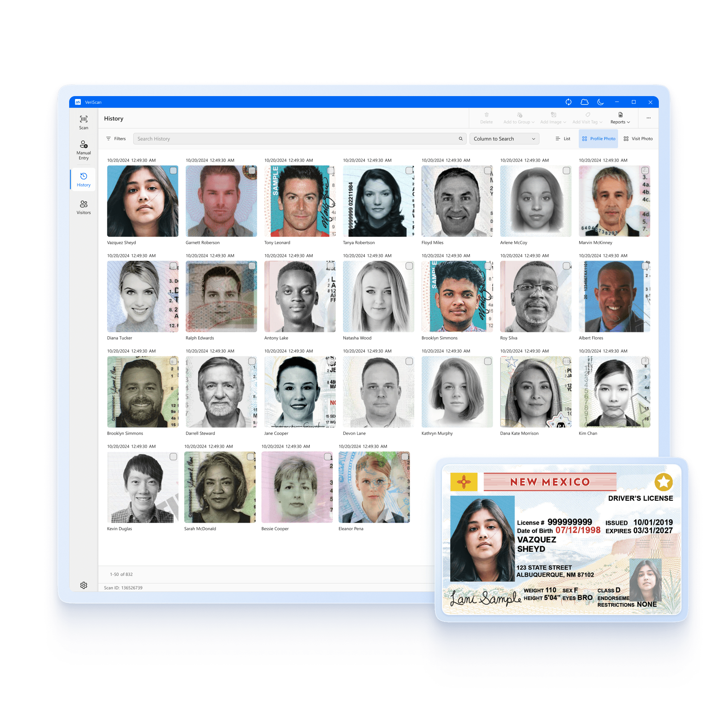Select Column to Search dropdown
Screen dimensions: 728x728
click(x=503, y=139)
